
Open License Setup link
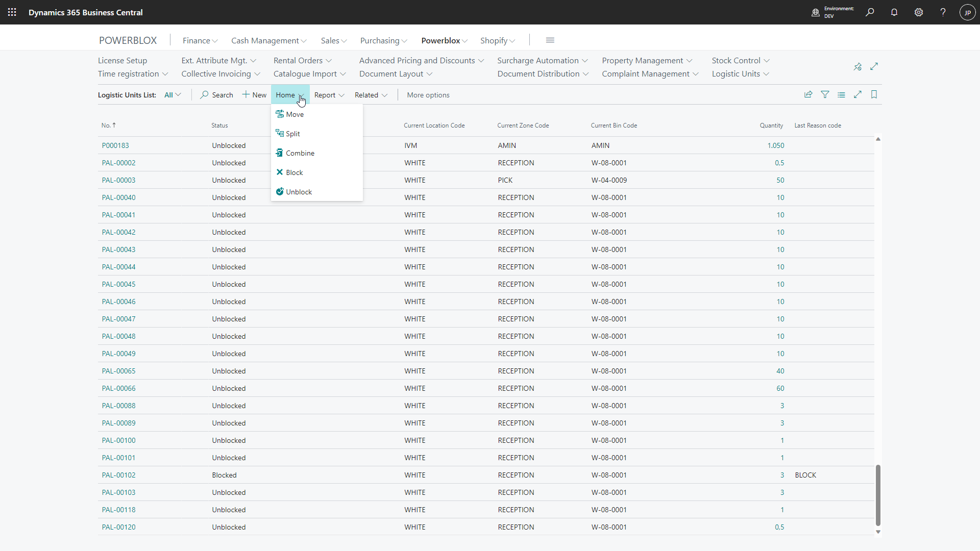122,60
